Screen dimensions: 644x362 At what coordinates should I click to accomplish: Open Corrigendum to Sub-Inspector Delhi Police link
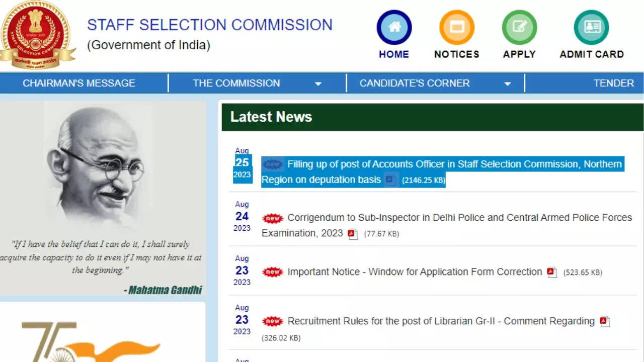tap(459, 218)
